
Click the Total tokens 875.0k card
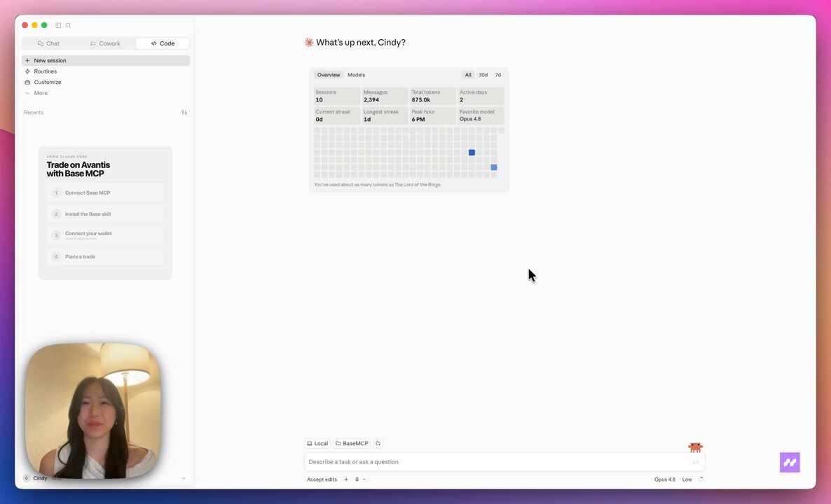coord(433,96)
